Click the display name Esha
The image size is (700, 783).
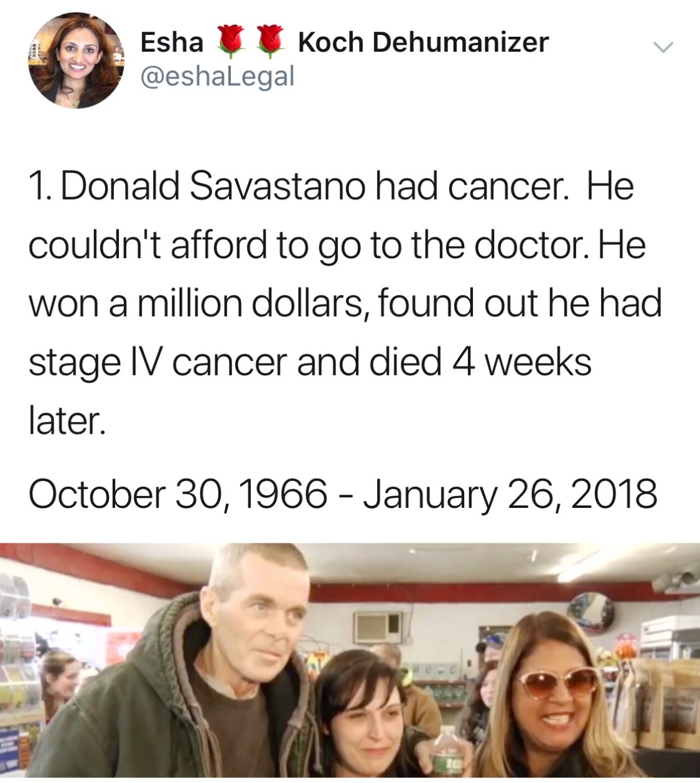tap(172, 42)
